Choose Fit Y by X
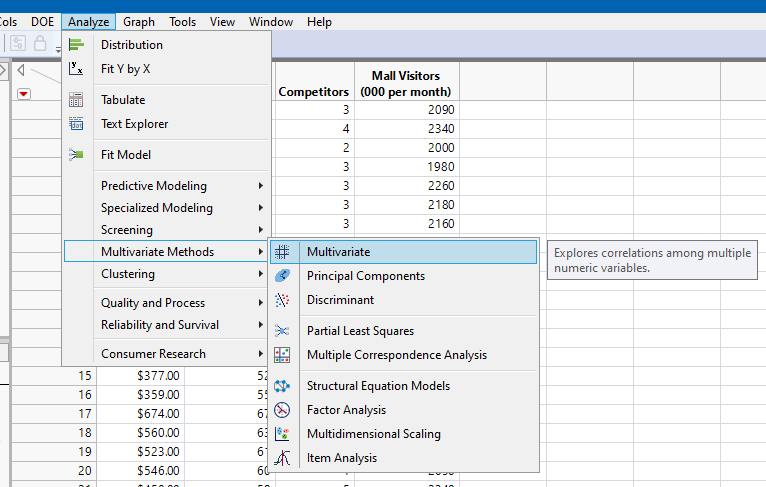The width and height of the screenshot is (766, 487). tap(166, 69)
